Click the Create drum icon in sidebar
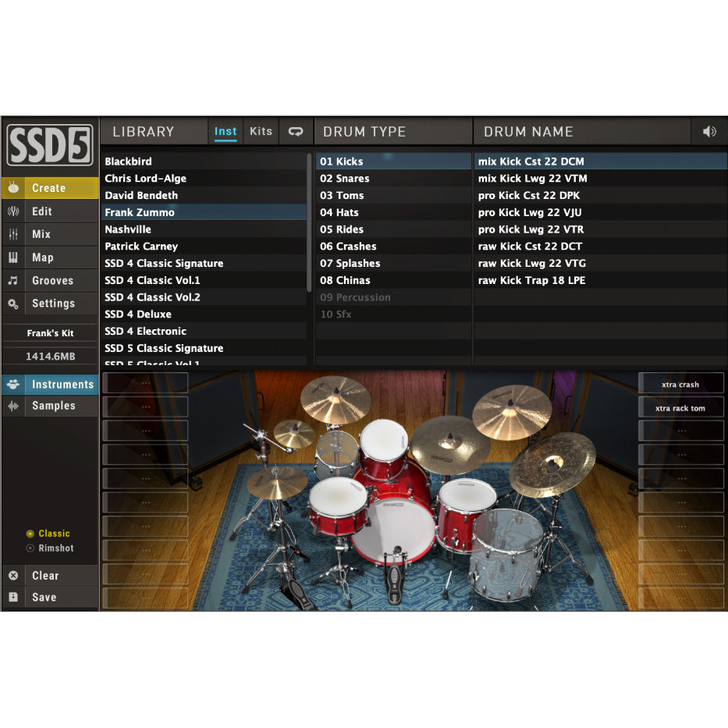 (13, 187)
